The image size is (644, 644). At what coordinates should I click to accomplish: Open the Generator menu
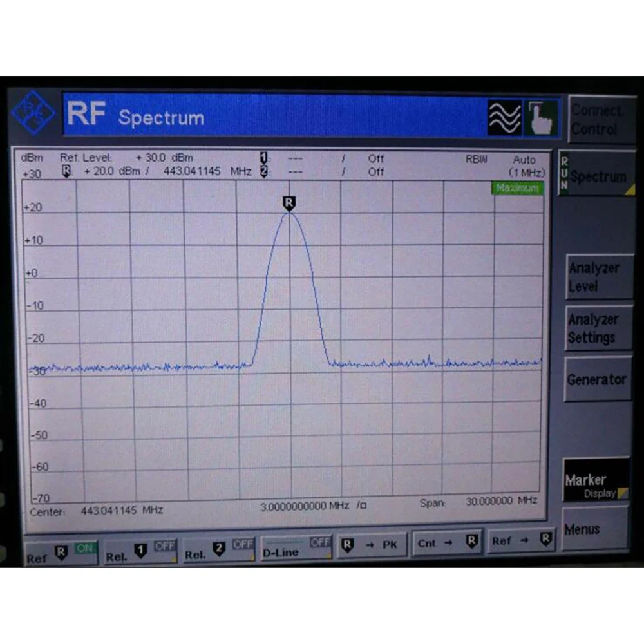tap(598, 379)
